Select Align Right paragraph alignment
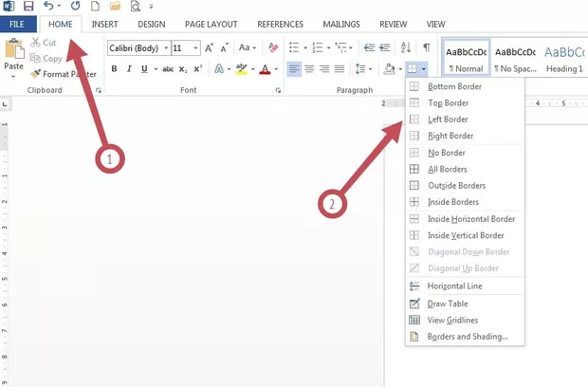The width and height of the screenshot is (588, 387). click(324, 69)
